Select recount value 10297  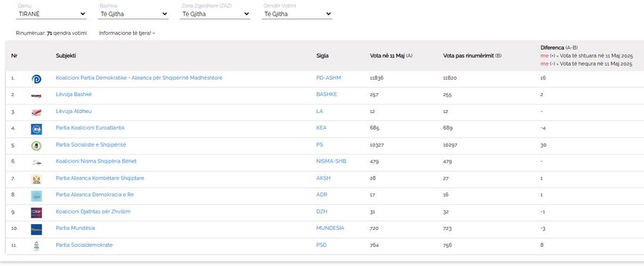click(x=450, y=145)
